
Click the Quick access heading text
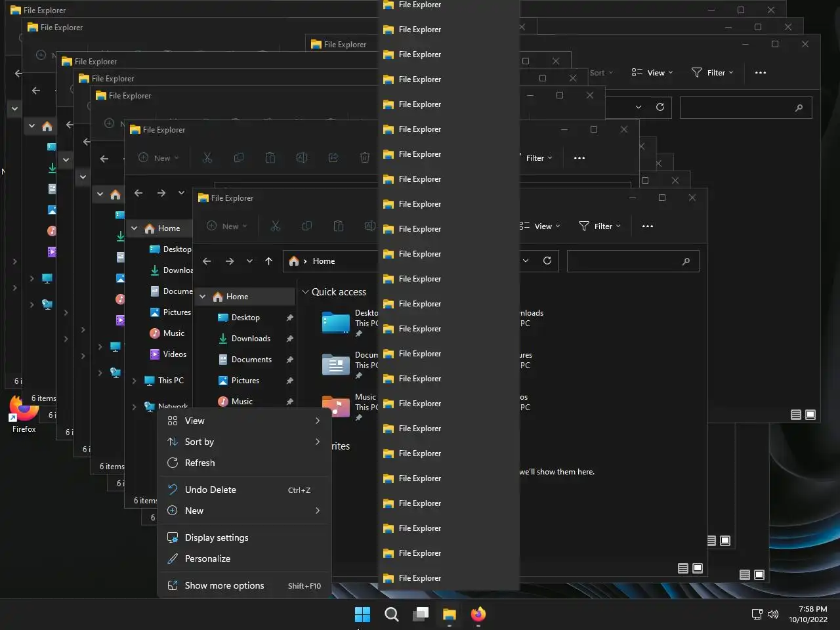coord(339,292)
